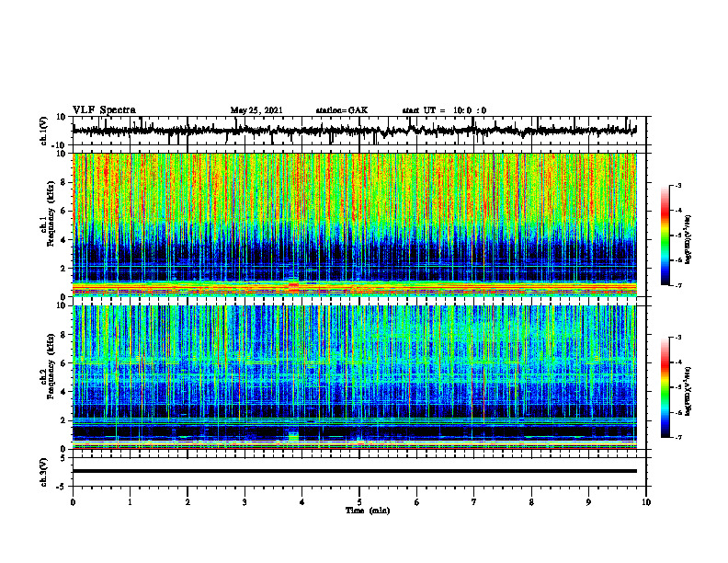Click the "ch.1(V)" waveform axis label
The image size is (728, 563).
[44, 131]
